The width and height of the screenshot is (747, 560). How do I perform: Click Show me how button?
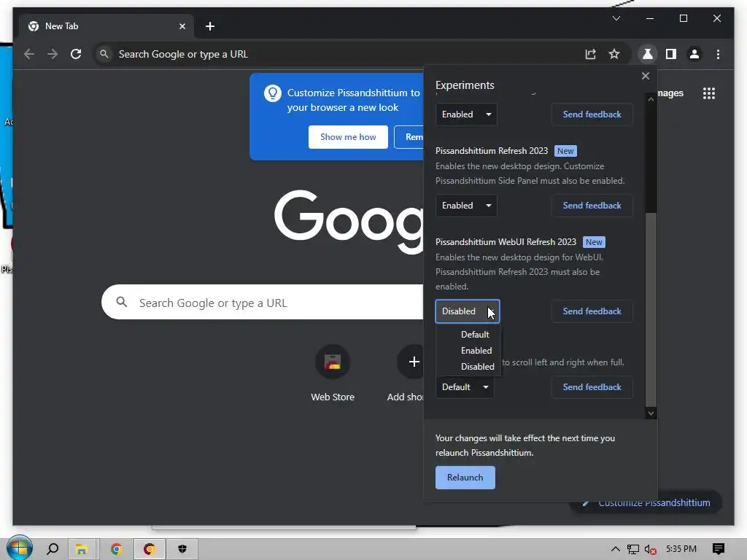coord(348,137)
